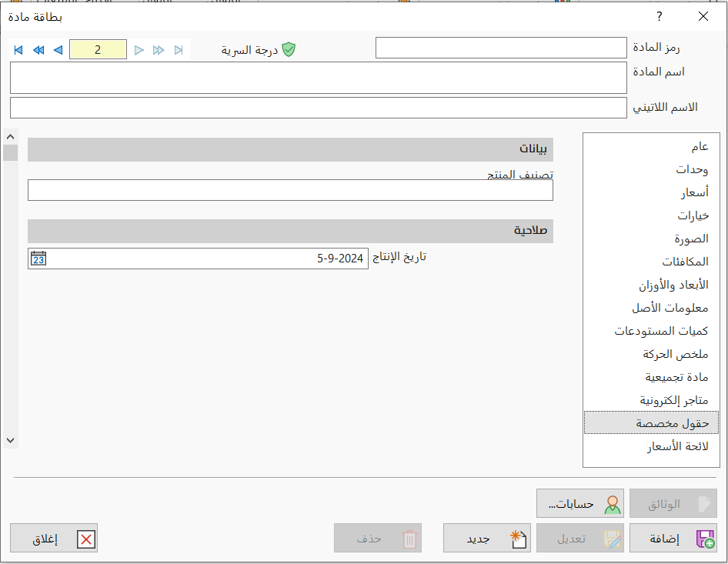Click the بيانات section header
Viewport: 728px width, 564px height.
coord(290,149)
